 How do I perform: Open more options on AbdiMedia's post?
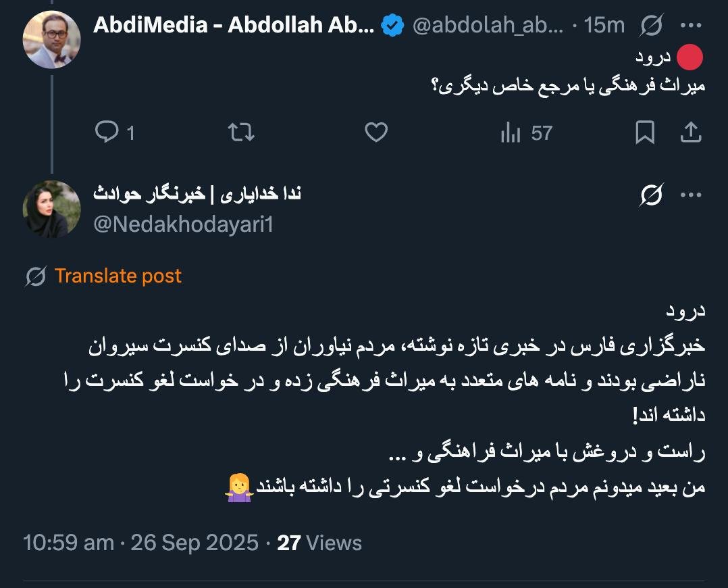pos(690,26)
